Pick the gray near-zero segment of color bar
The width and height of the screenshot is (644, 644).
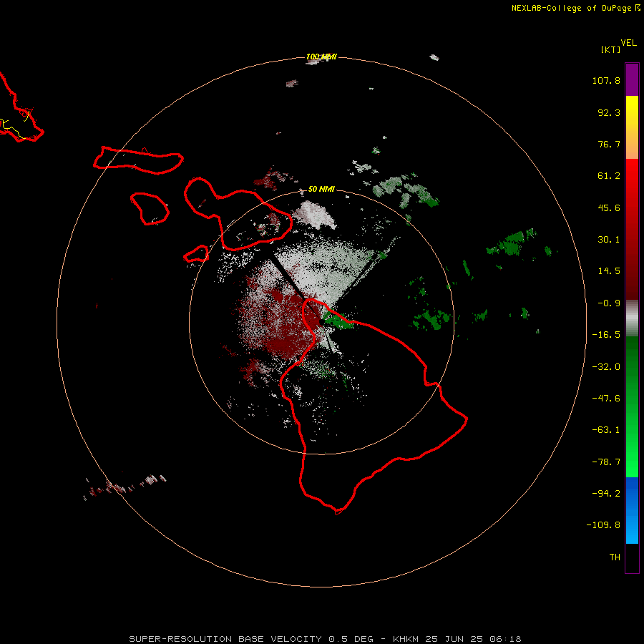coord(632,318)
